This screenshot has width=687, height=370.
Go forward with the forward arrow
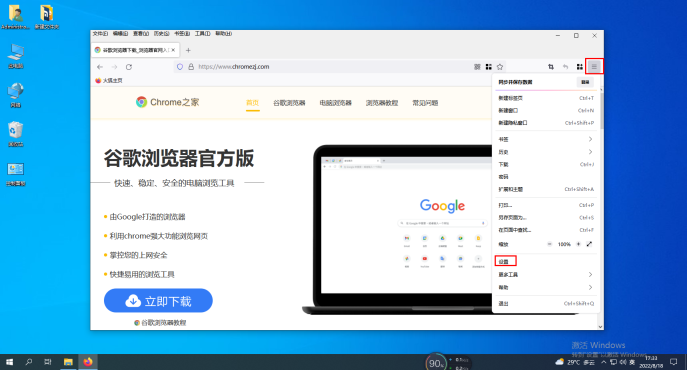point(114,67)
